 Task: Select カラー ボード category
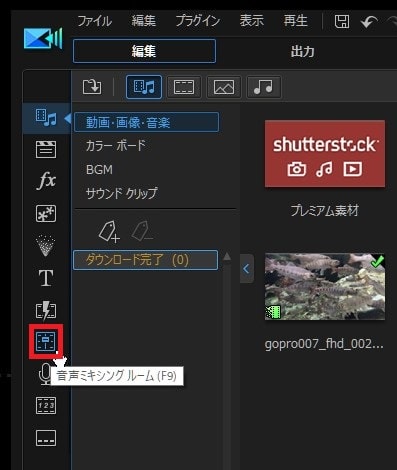pos(116,146)
